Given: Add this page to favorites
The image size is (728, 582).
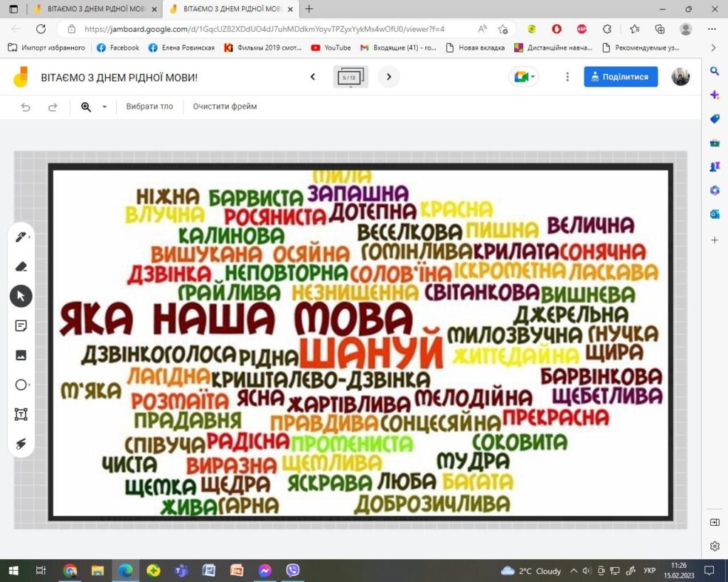Looking at the screenshot, I should click(x=503, y=28).
